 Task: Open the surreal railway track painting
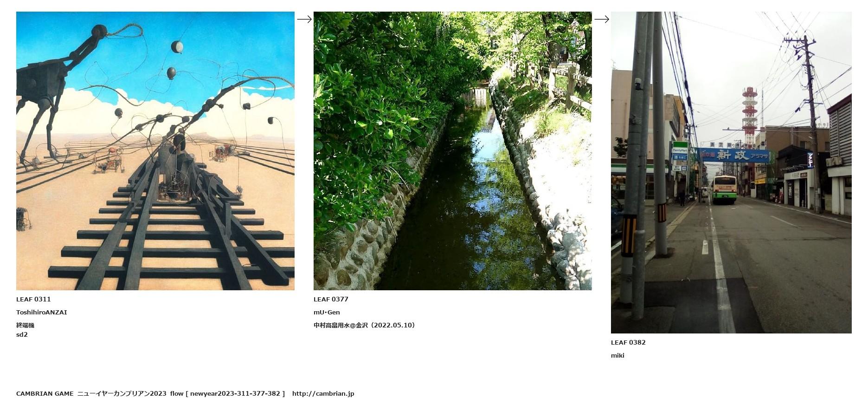point(155,151)
